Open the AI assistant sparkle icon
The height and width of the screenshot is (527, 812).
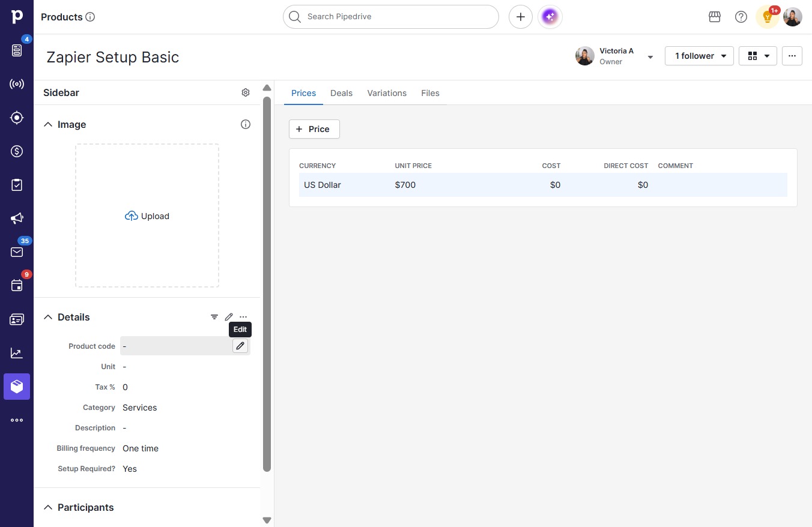click(x=550, y=17)
